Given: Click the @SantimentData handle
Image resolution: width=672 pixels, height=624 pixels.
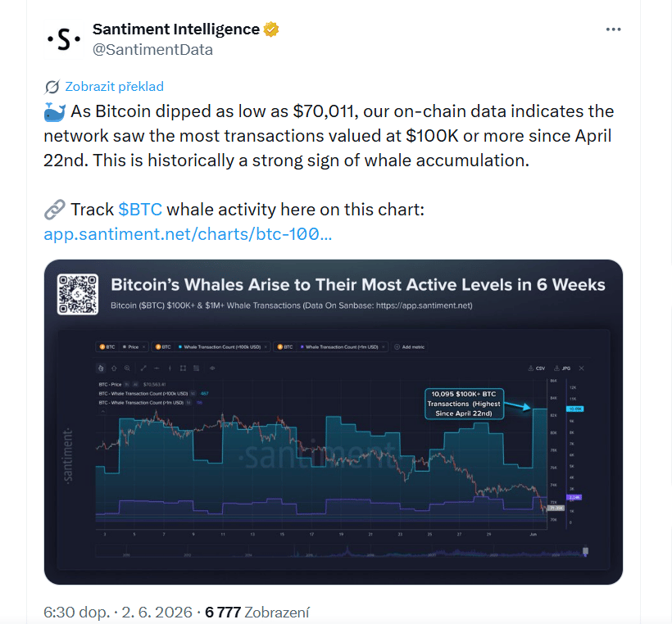Looking at the screenshot, I should (x=152, y=50).
